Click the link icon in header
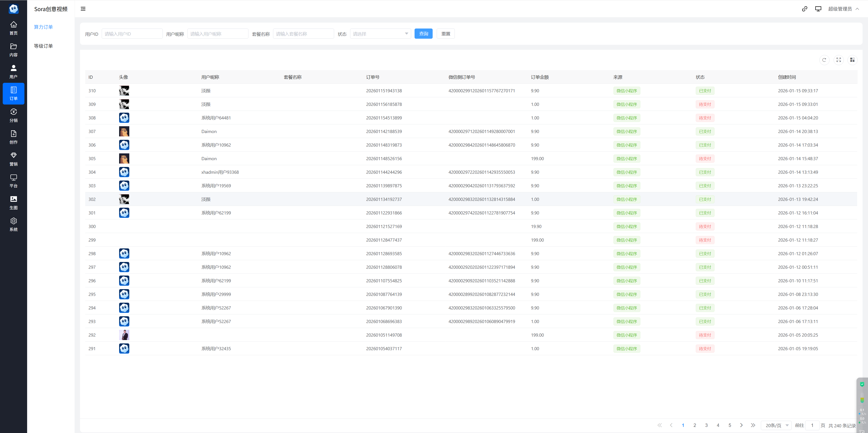 pyautogui.click(x=804, y=9)
